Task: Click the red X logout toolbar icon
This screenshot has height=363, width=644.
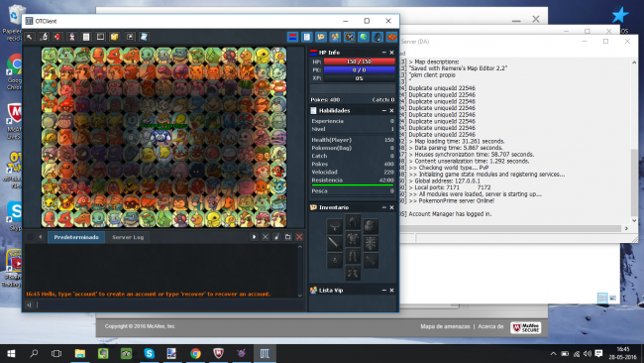Action: (57, 37)
